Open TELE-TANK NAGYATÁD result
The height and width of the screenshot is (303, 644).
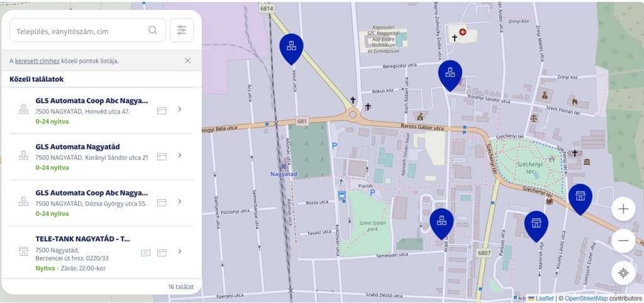coord(101,252)
